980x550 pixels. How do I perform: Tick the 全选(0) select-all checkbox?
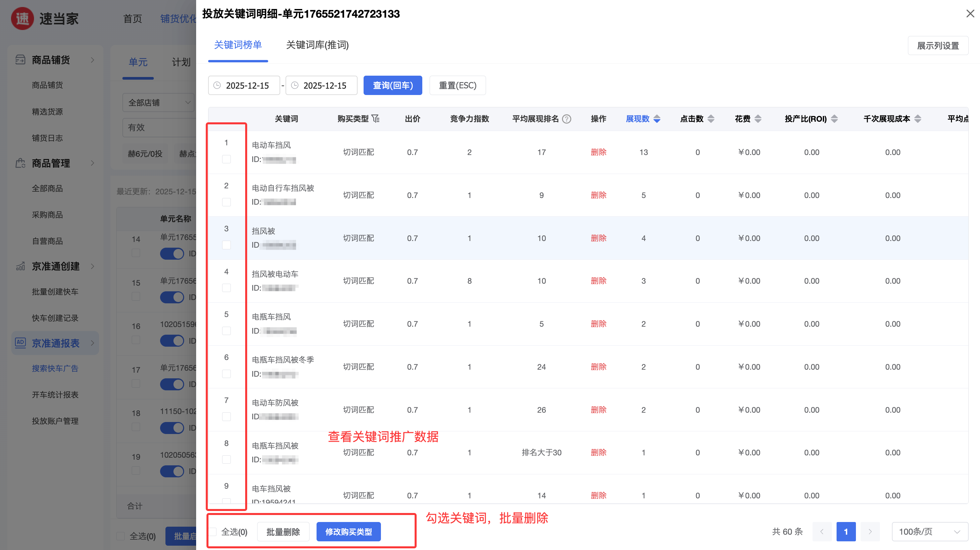tap(213, 532)
